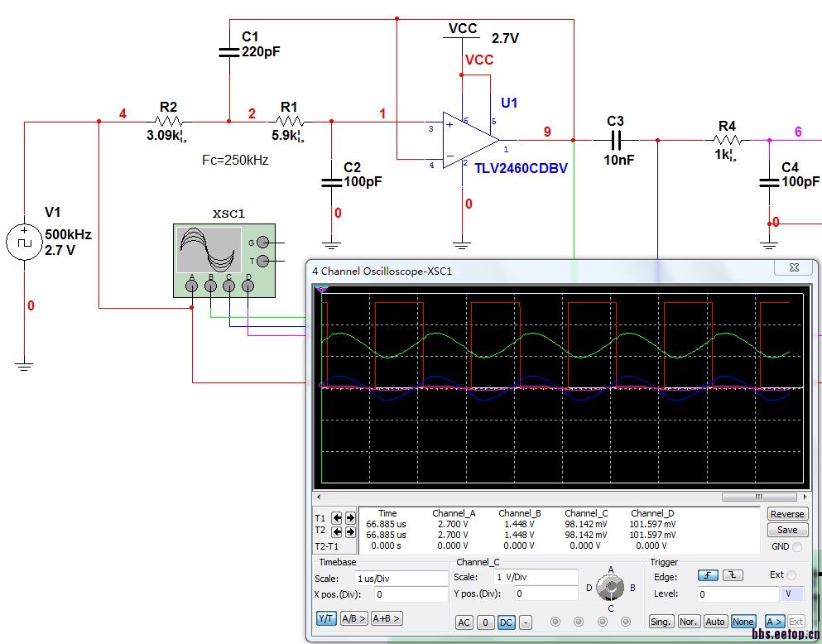Move cursor T1 right with arrow
The height and width of the screenshot is (644, 822).
point(350,518)
